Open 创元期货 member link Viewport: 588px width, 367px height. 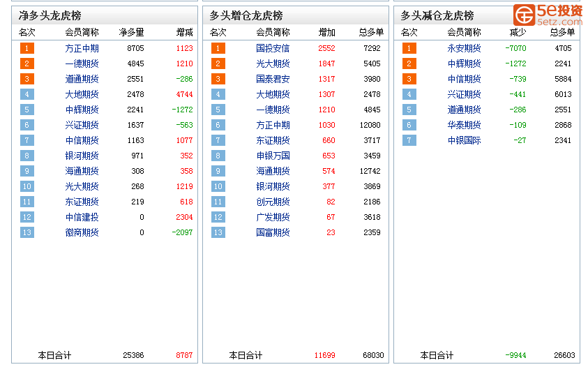[273, 202]
